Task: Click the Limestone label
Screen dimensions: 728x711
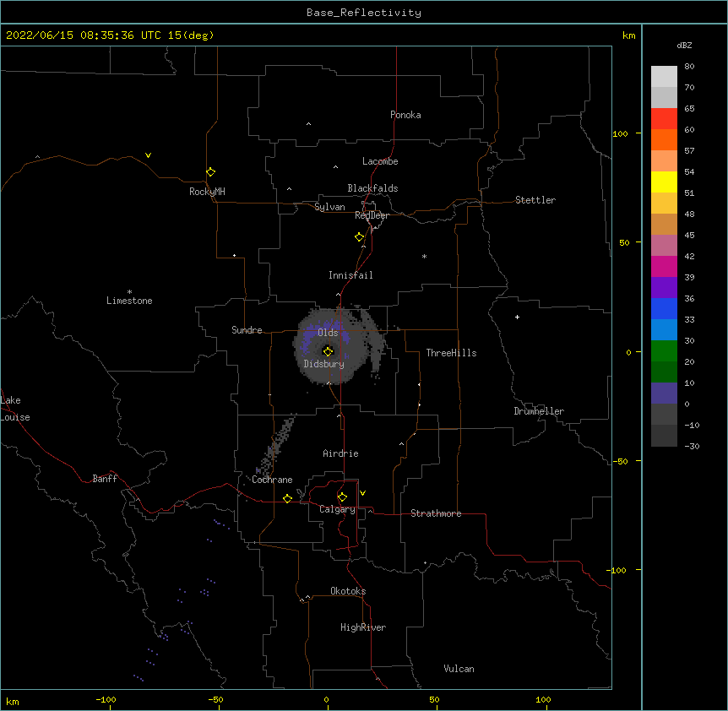Action: (129, 301)
